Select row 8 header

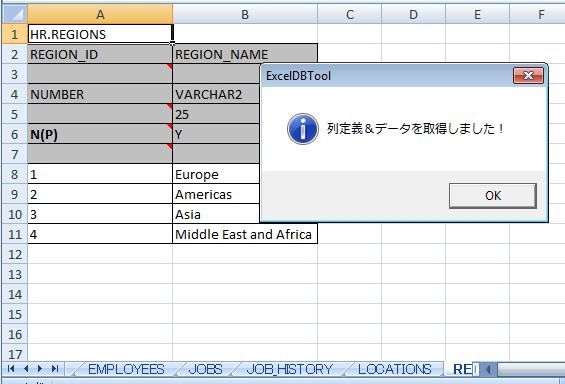[x=14, y=174]
